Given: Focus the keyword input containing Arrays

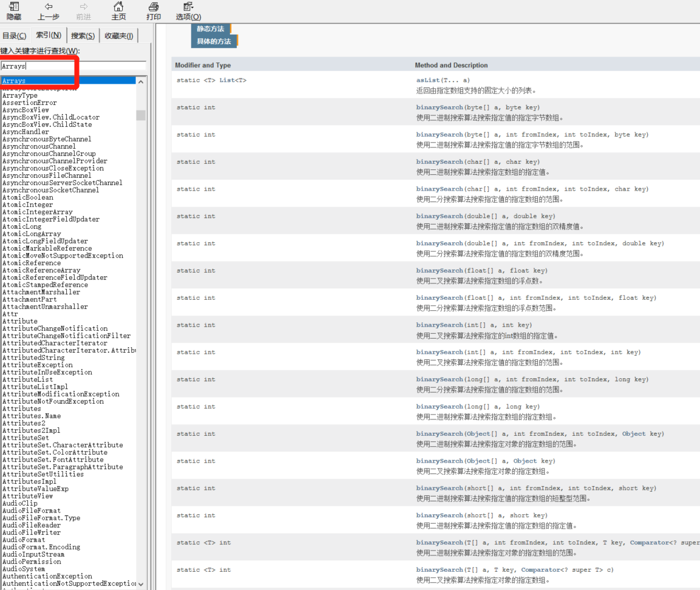Looking at the screenshot, I should point(73,66).
